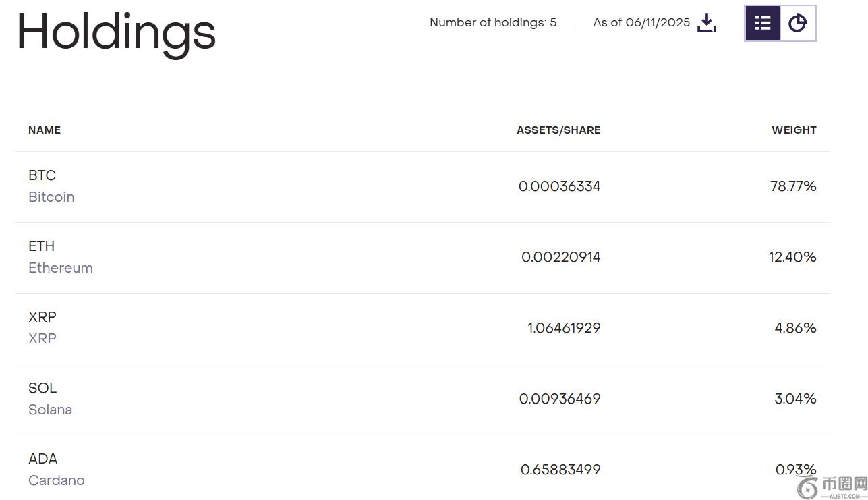Sort by ASSETS/SHARE column header
Screen dimensions: 868x500
point(558,130)
